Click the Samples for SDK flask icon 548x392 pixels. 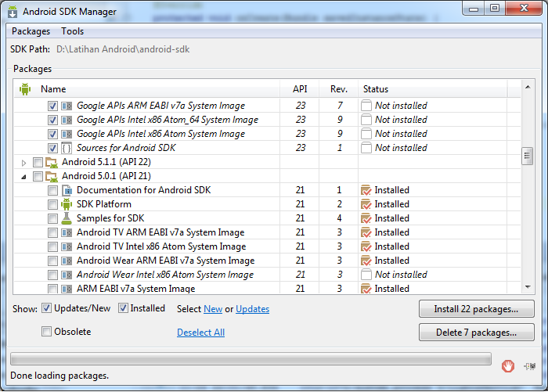(x=67, y=218)
